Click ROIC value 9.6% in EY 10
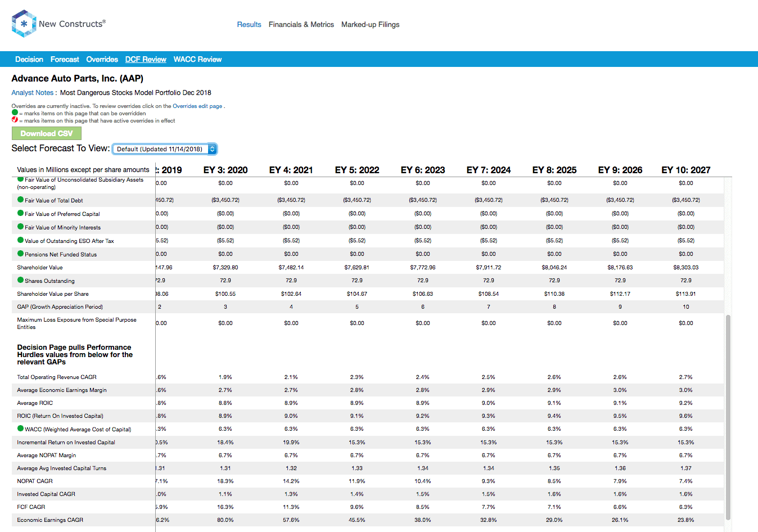Image resolution: width=758 pixels, height=532 pixels. (x=686, y=416)
